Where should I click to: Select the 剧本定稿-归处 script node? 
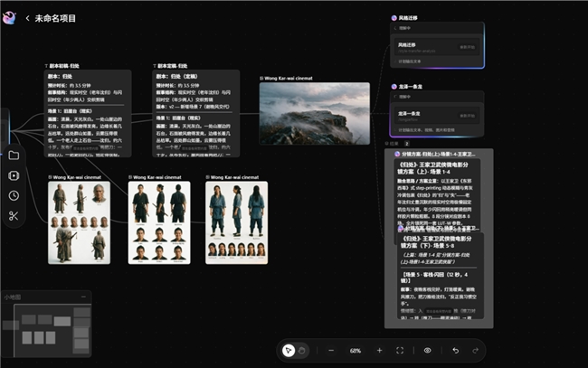[x=196, y=113]
